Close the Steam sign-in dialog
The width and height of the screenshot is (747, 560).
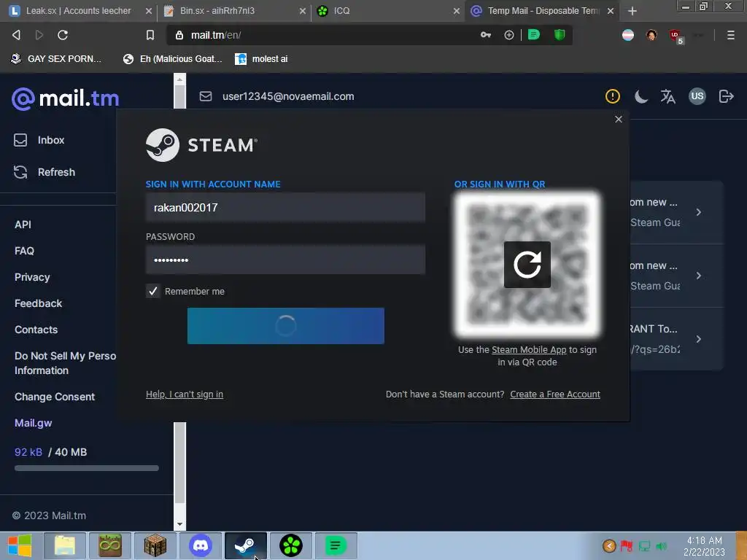[619, 119]
